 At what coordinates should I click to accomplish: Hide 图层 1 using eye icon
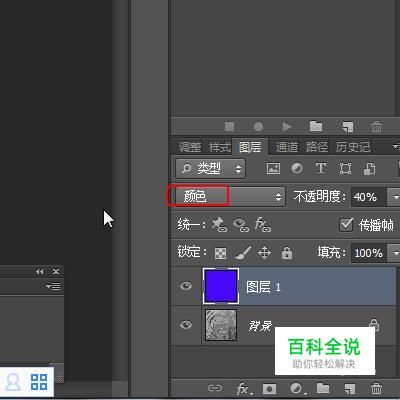pyautogui.click(x=186, y=286)
